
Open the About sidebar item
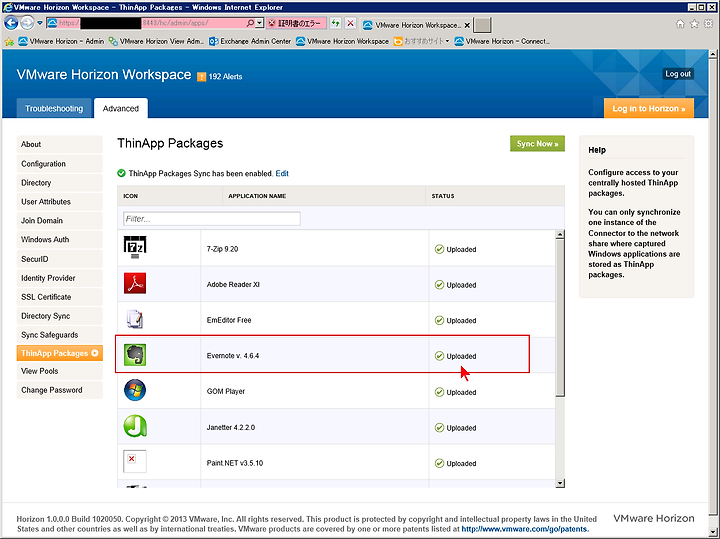tap(60, 144)
